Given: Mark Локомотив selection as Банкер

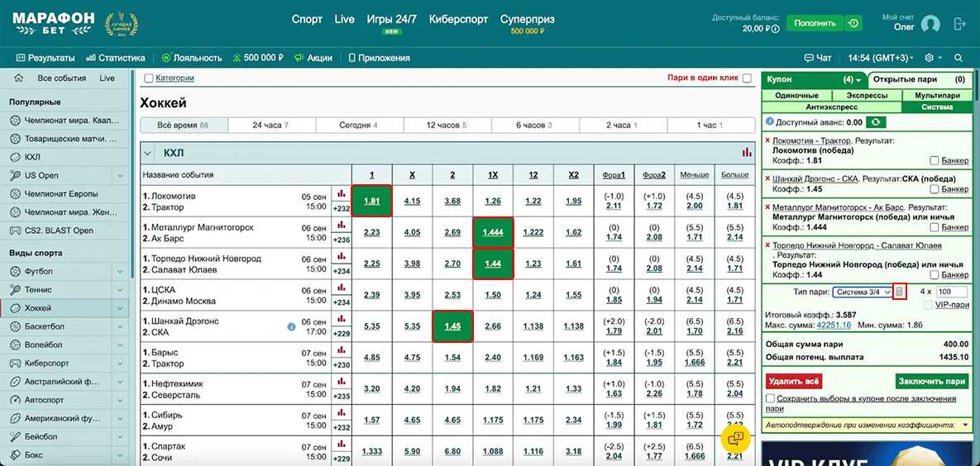Looking at the screenshot, I should [934, 160].
